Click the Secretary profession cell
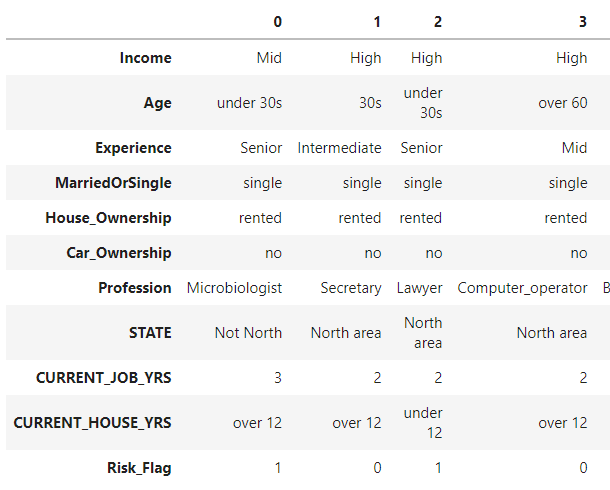Screen dimensions: 610x490 [351, 288]
